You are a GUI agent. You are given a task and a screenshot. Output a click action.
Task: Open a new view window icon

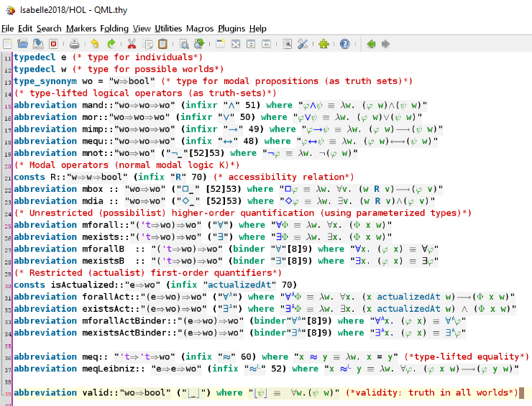click(x=220, y=44)
